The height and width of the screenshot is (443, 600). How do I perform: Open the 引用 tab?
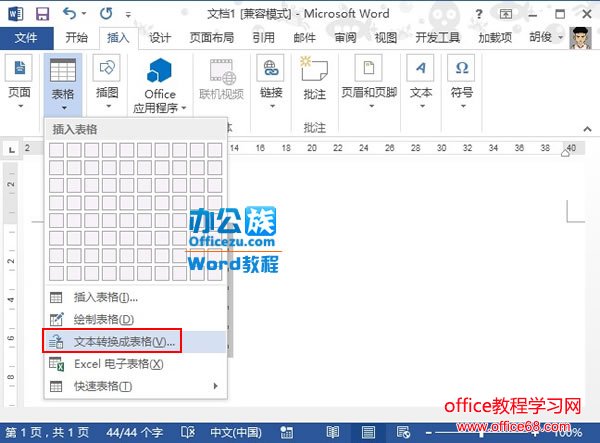pos(264,37)
